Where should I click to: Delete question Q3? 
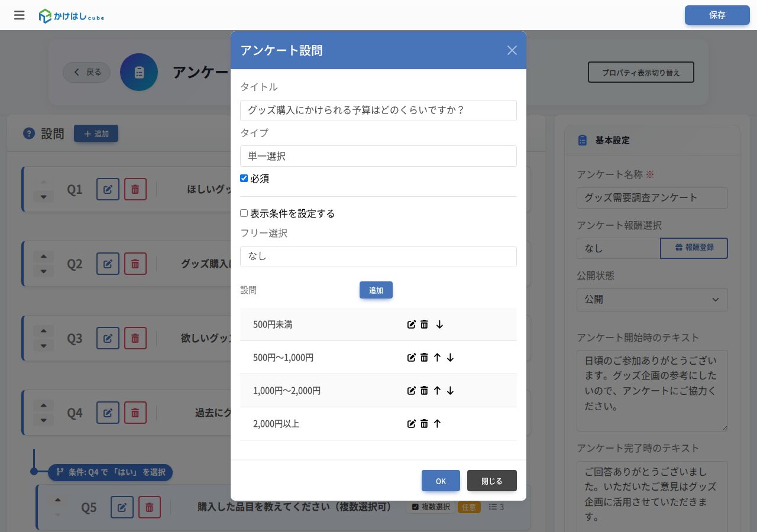pos(135,338)
